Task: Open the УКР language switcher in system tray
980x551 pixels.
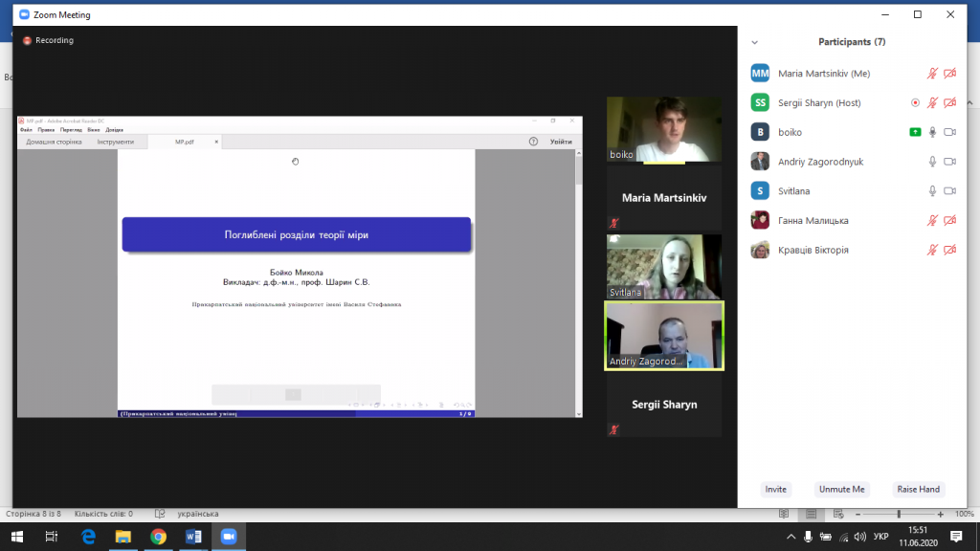Action: pos(880,537)
